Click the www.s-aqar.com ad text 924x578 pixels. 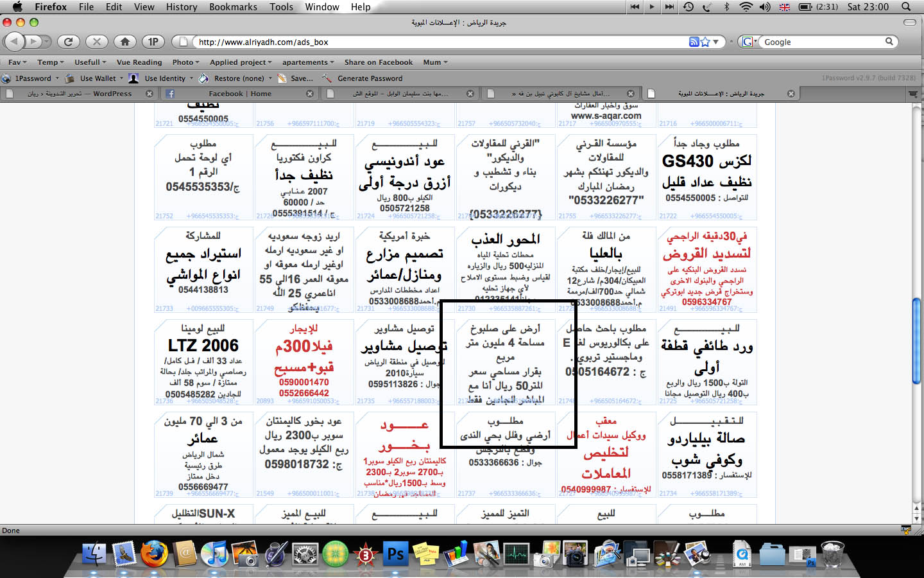pos(606,116)
